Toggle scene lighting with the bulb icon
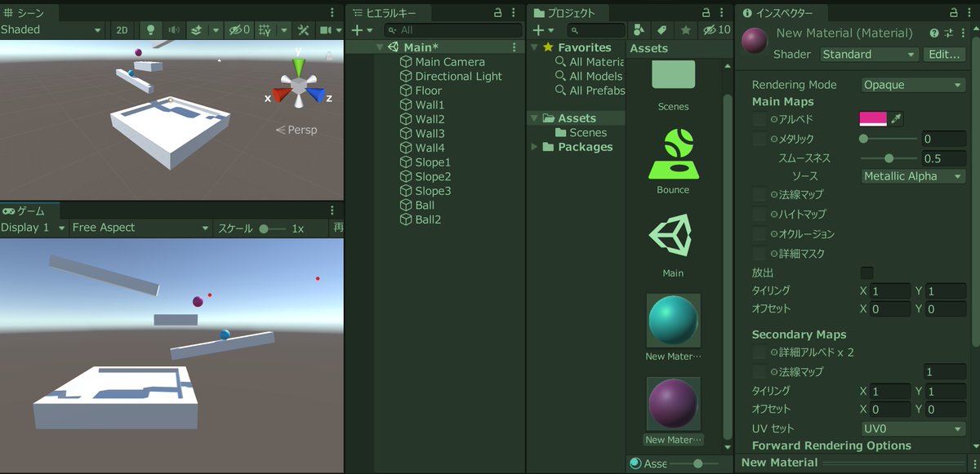This screenshot has height=474, width=980. point(150,29)
